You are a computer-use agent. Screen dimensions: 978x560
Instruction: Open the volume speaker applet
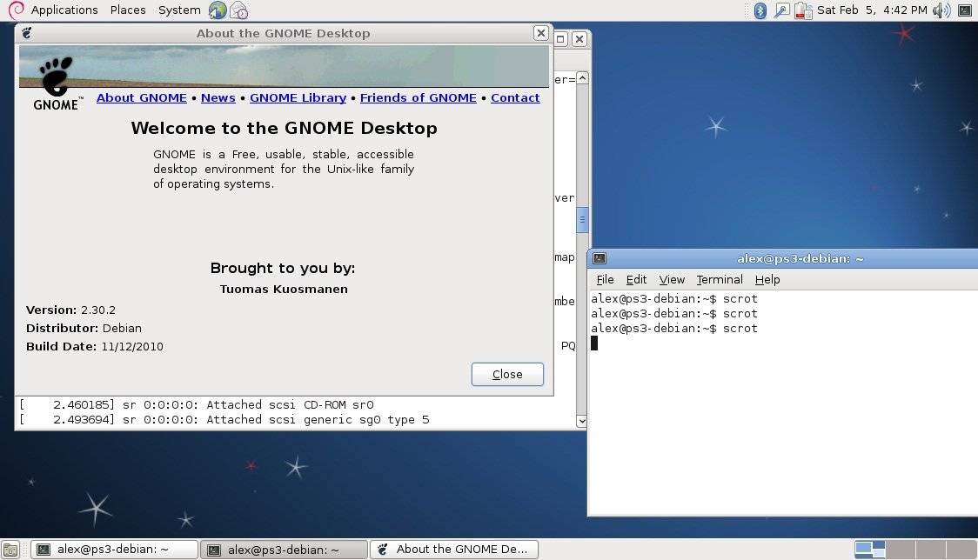tap(941, 10)
